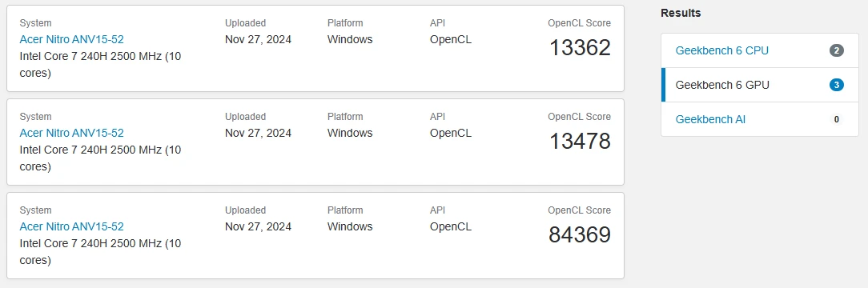Click the 13478 OpenCL score value
This screenshot has width=868, height=288.
click(x=580, y=141)
